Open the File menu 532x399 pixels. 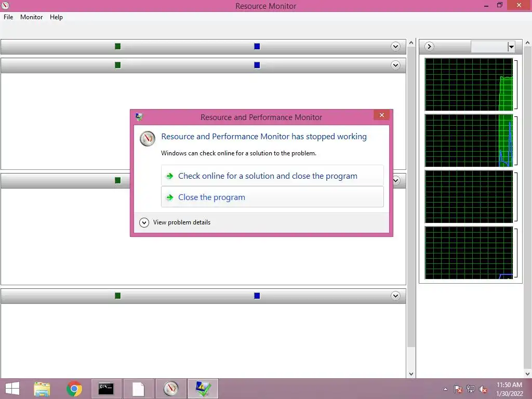pyautogui.click(x=8, y=17)
